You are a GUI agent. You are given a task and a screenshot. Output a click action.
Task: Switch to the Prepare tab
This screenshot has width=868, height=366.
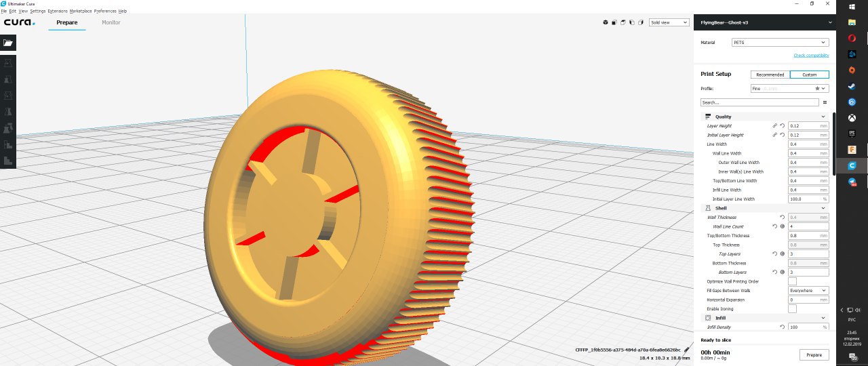pos(66,22)
